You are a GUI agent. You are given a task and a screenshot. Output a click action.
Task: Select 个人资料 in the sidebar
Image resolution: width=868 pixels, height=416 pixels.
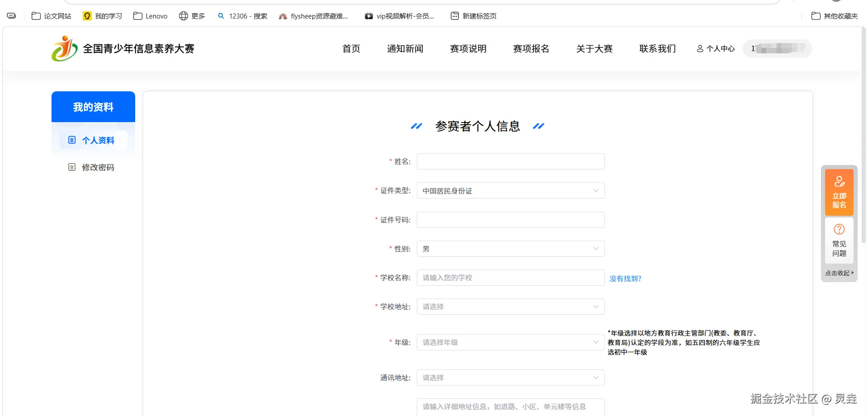coord(93,140)
